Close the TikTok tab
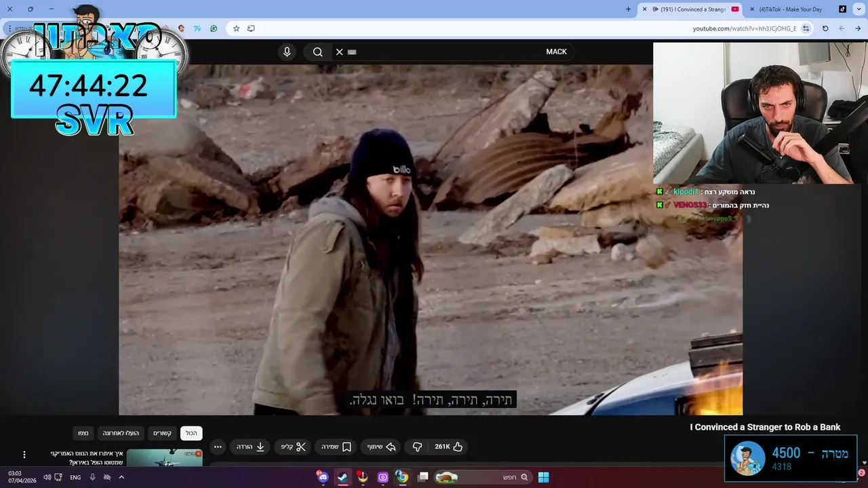The height and width of the screenshot is (488, 868). 752,9
